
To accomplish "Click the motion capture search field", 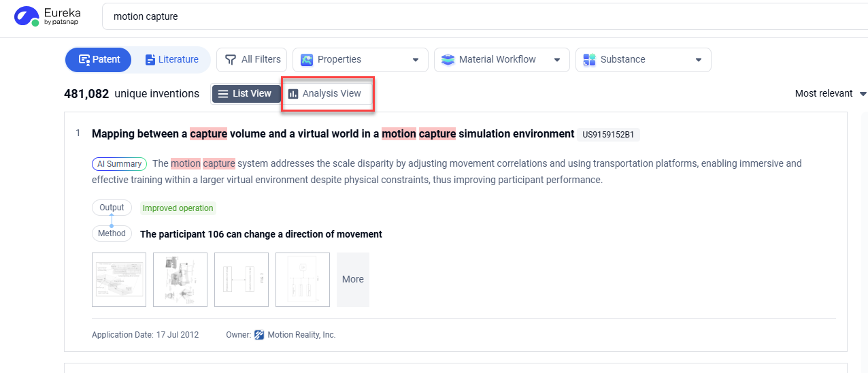I will 476,16.
